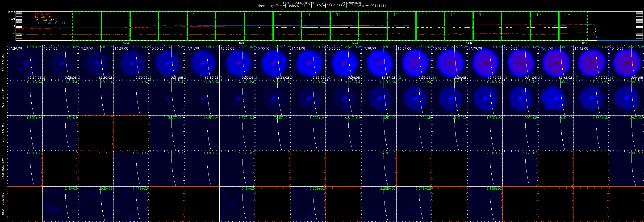The width and height of the screenshot is (644, 222).
Task: Click the 13:32 tick label under light curve
Action: click(241, 43)
